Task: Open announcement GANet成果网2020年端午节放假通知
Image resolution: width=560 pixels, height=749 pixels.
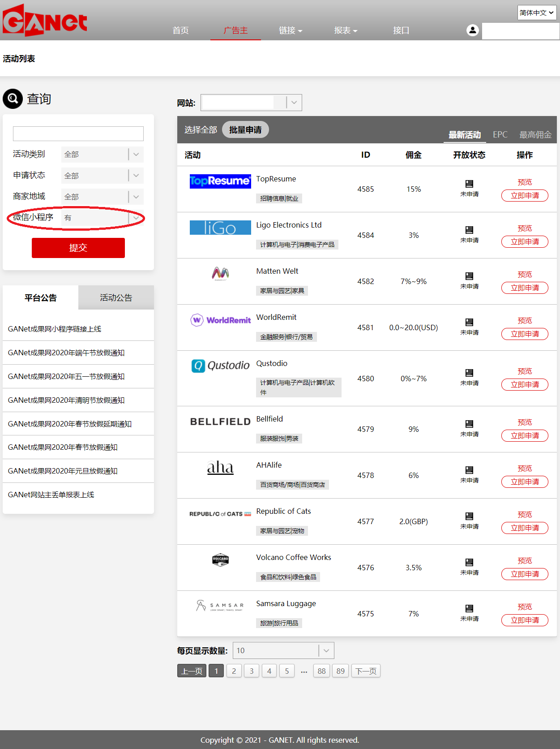Action: (66, 353)
